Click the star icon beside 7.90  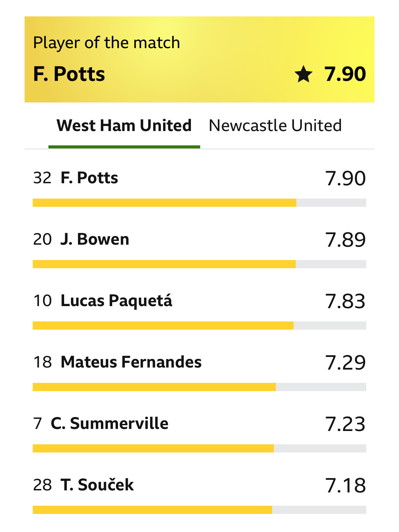(x=303, y=74)
